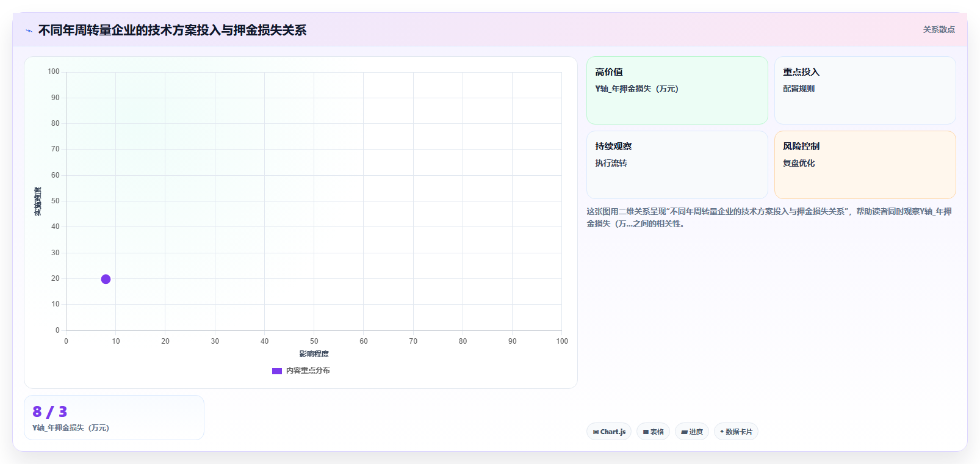Click the lightning icon beside the chart title
The image size is (980, 464).
(x=29, y=31)
